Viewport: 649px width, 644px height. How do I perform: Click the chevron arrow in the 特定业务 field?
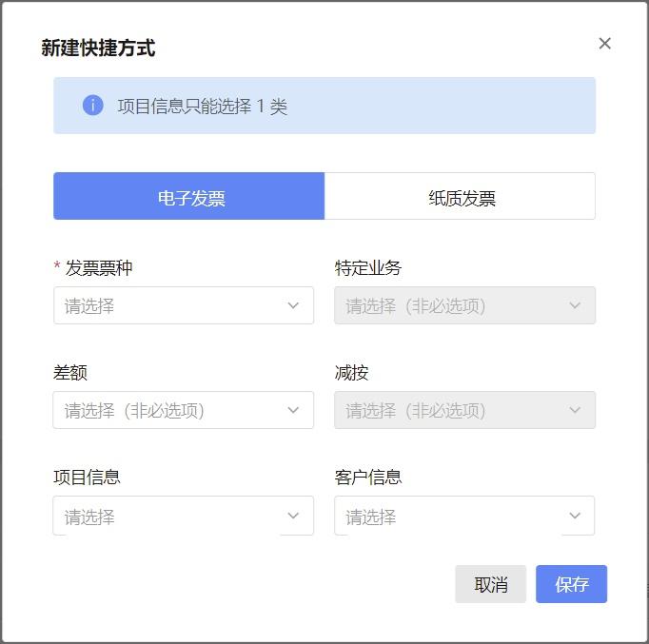click(x=575, y=306)
